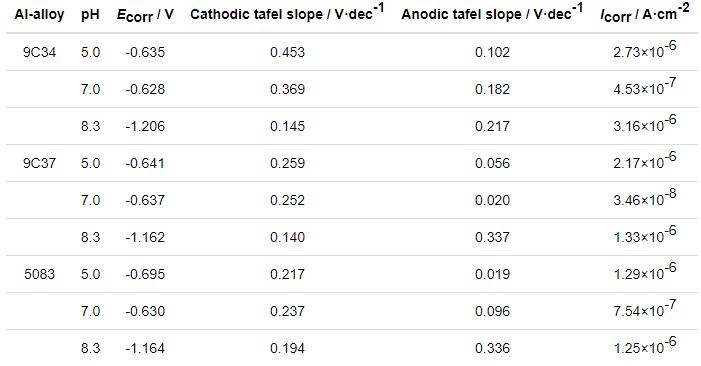Click the Anodic tafel slope header

click(492, 13)
